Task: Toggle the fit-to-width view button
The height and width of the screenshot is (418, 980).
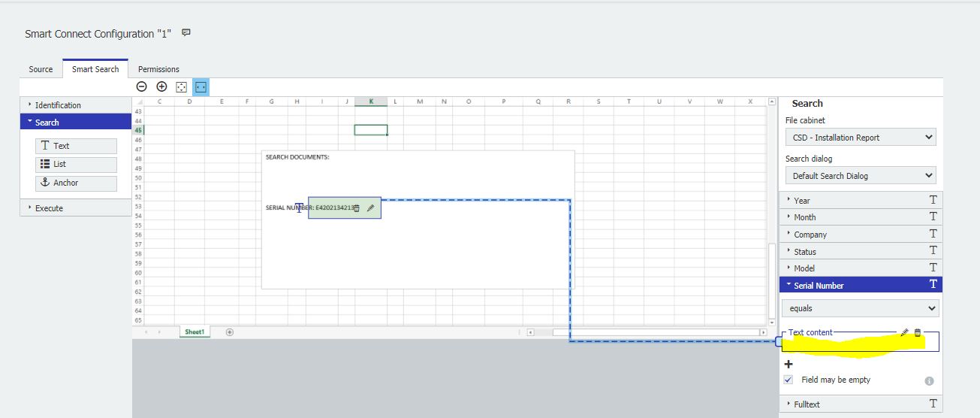Action: [201, 86]
